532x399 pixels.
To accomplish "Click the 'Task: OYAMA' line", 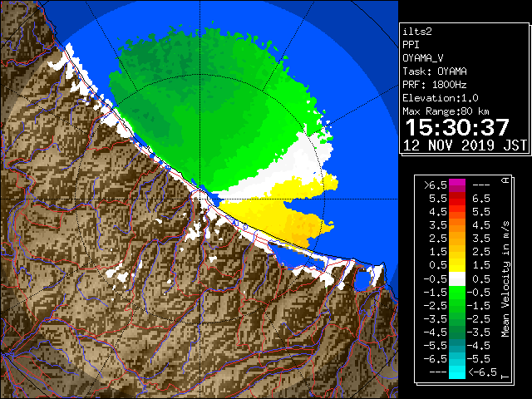I will 435,71.
